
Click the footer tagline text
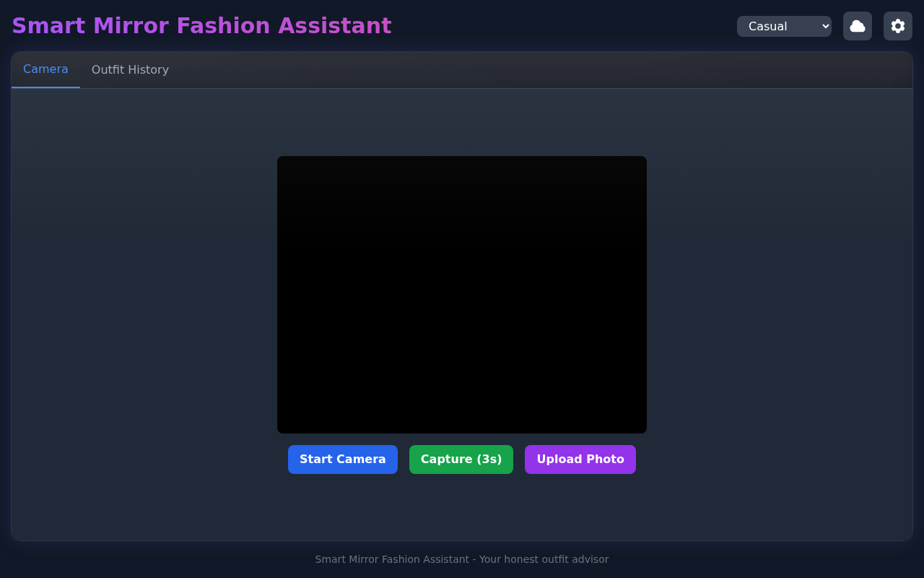pos(461,559)
